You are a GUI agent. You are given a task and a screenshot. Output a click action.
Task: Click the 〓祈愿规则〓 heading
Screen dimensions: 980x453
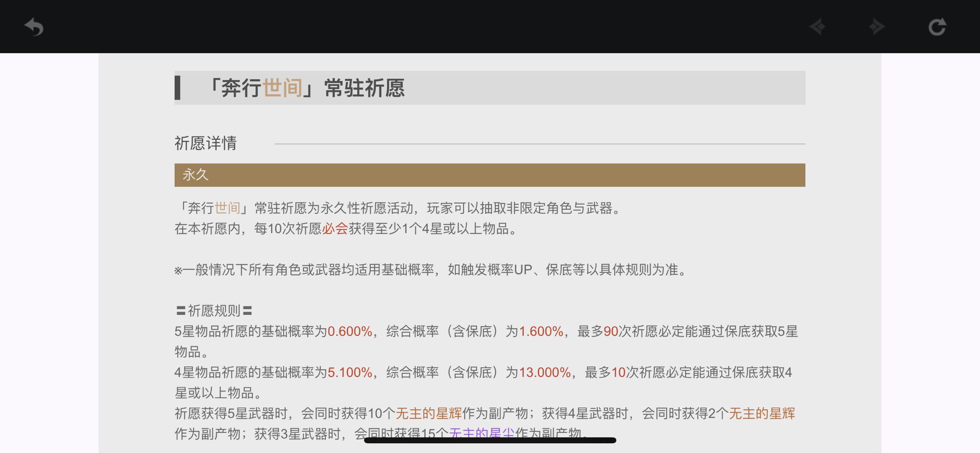[214, 311]
